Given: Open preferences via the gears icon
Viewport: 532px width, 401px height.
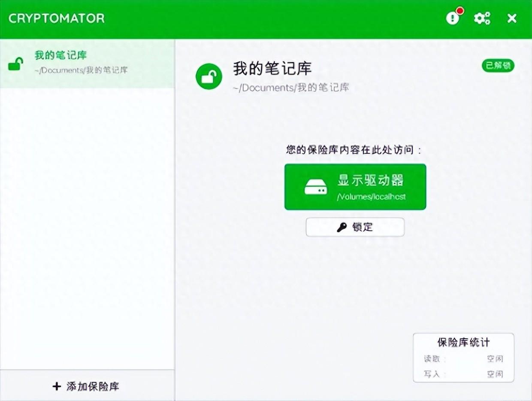Looking at the screenshot, I should point(482,18).
